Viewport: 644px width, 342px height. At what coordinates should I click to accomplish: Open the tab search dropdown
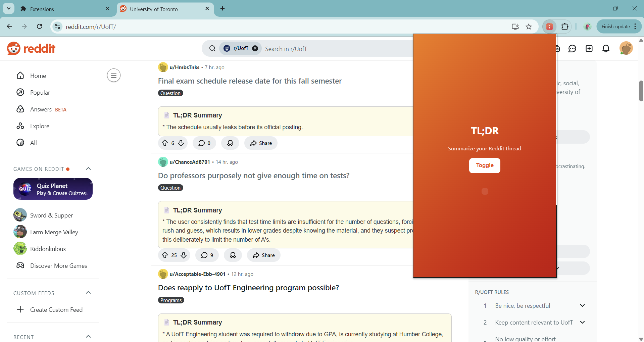click(x=9, y=9)
